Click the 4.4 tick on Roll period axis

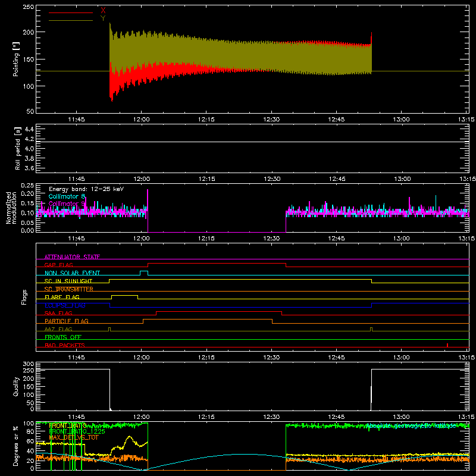29,129
